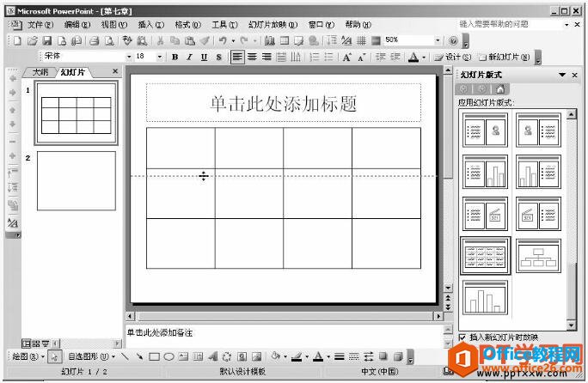The height and width of the screenshot is (383, 588).
Task: Toggle 插入新幻灯片时放映 checkbox
Action: click(x=462, y=337)
